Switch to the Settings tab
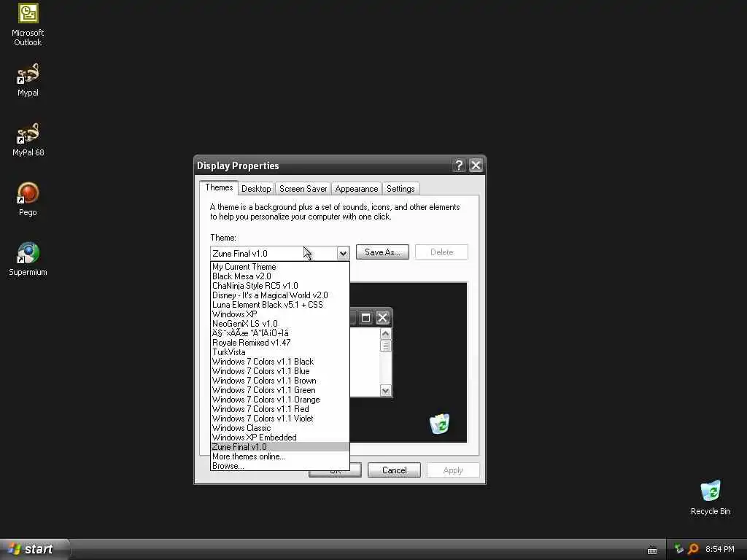Viewport: 747px width, 560px height. (x=400, y=189)
